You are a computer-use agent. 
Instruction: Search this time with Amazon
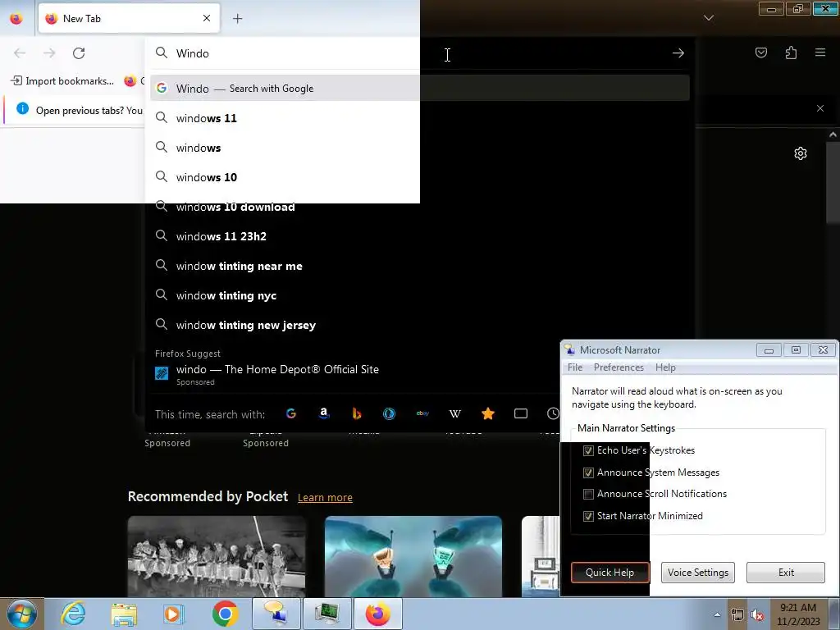[323, 413]
